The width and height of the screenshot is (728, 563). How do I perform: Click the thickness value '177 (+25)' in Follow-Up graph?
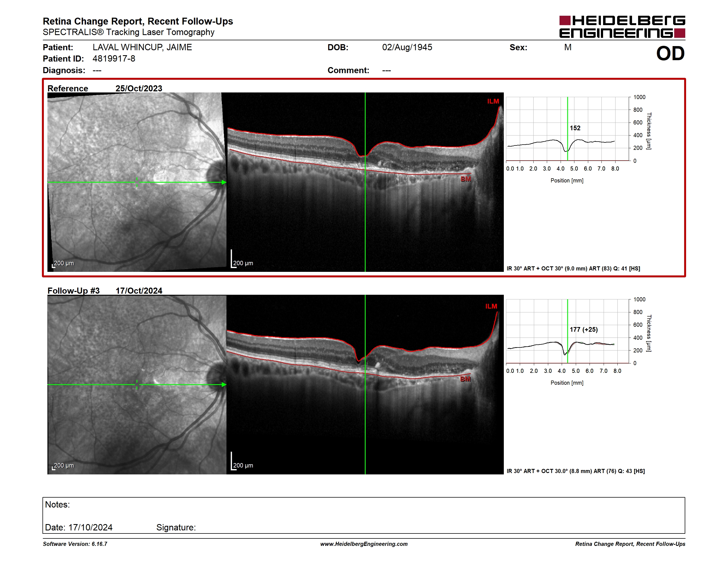tap(584, 330)
